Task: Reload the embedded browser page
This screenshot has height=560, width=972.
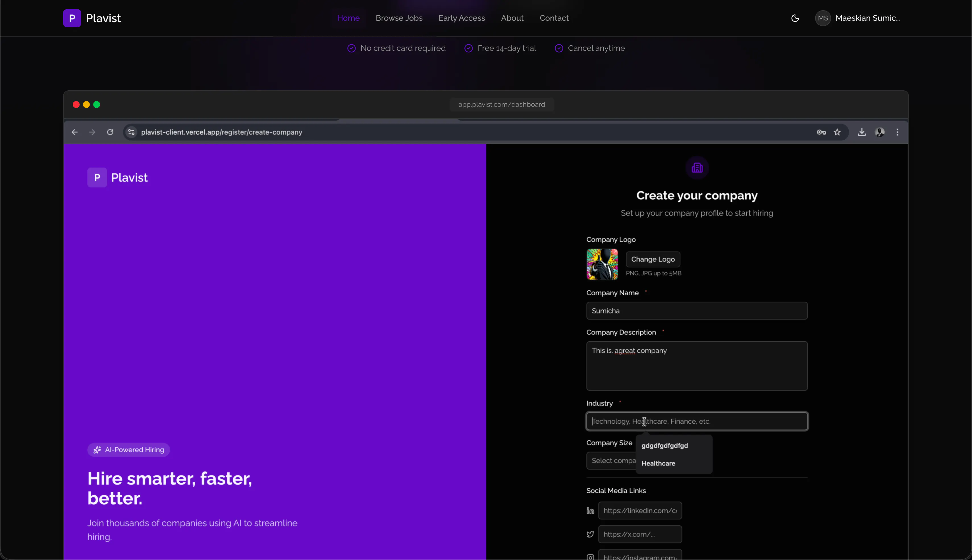Action: coord(110,132)
